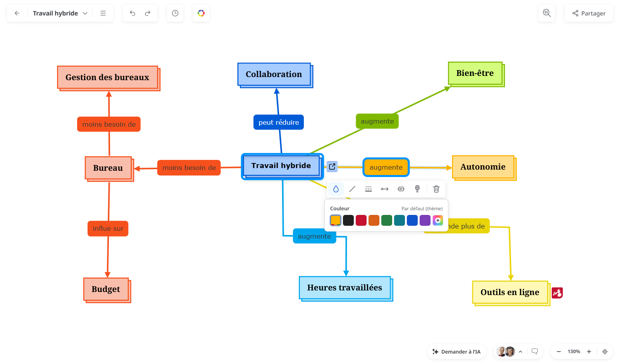
Task: Delete the connection with trash icon
Action: point(436,189)
